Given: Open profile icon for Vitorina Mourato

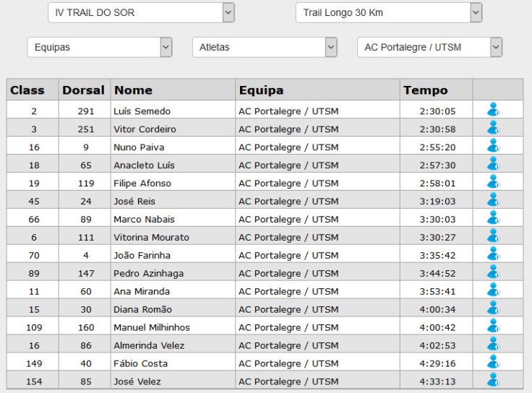Looking at the screenshot, I should (493, 236).
